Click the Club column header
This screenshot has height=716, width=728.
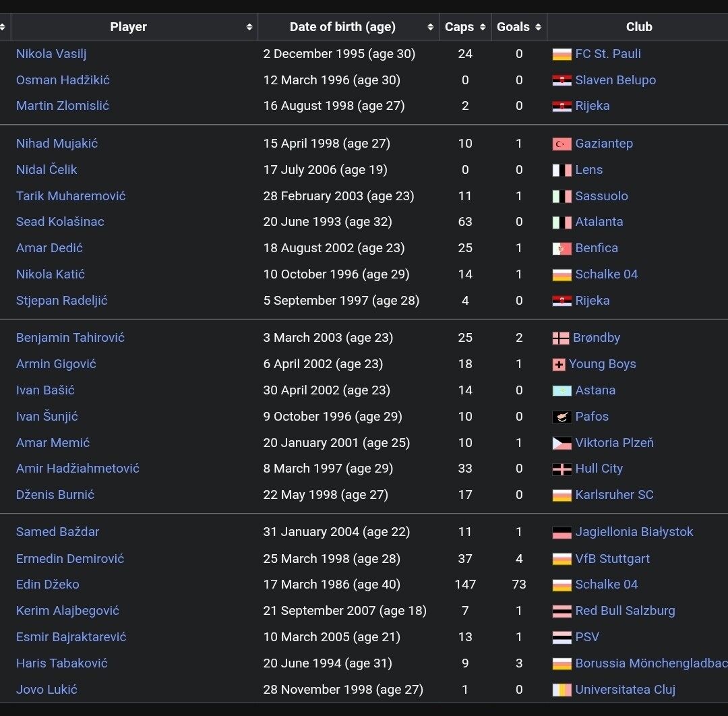[638, 27]
